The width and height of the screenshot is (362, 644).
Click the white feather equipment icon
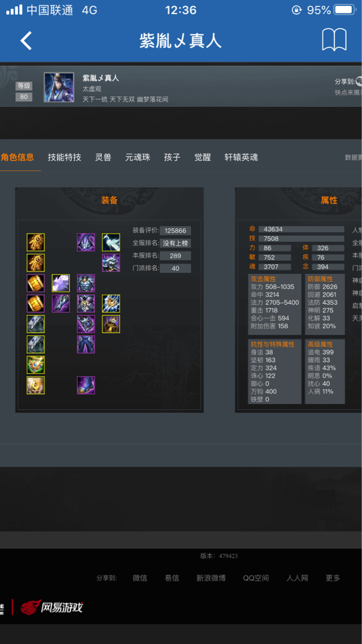coord(61,283)
